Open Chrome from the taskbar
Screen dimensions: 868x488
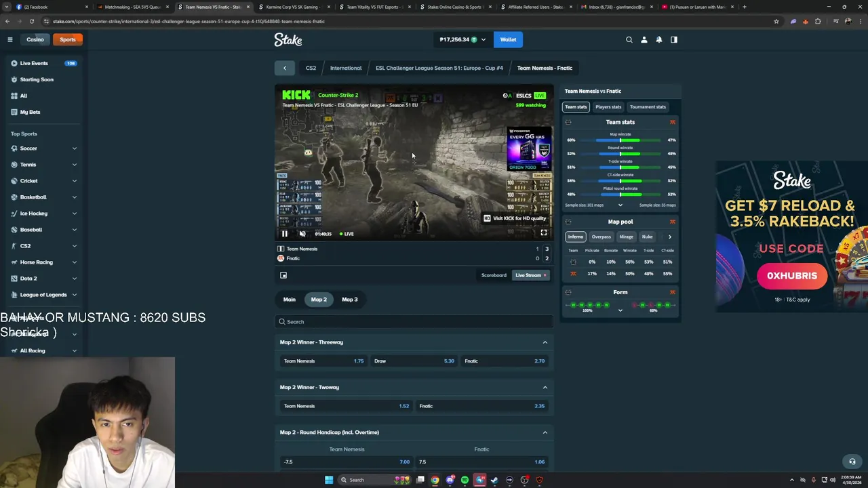tap(435, 480)
